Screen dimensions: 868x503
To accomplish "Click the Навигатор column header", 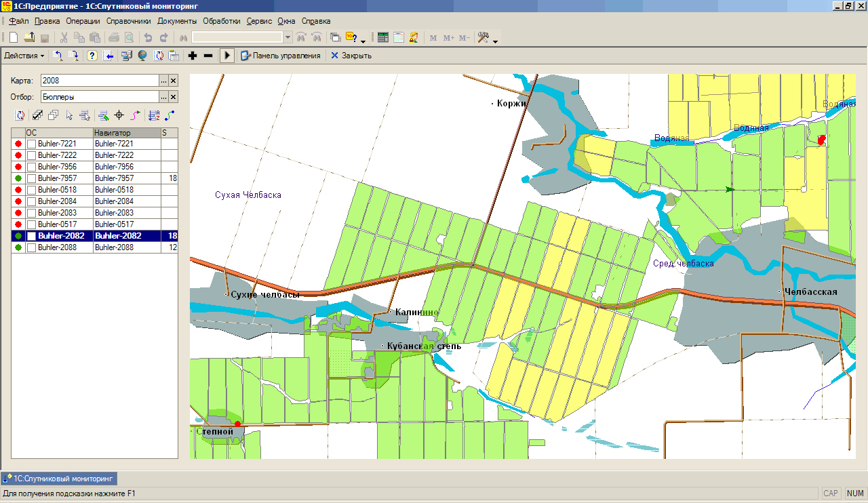I will [126, 133].
